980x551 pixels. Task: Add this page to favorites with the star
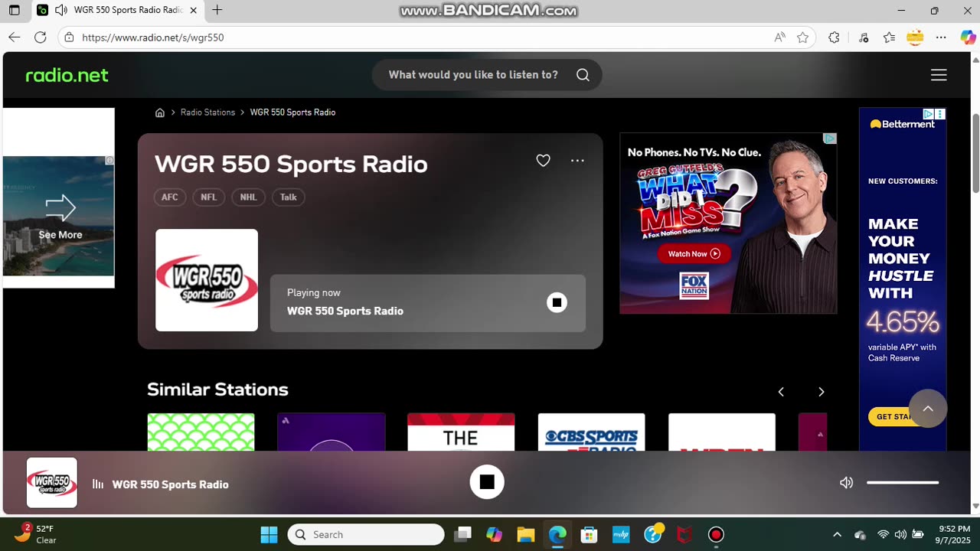[802, 37]
